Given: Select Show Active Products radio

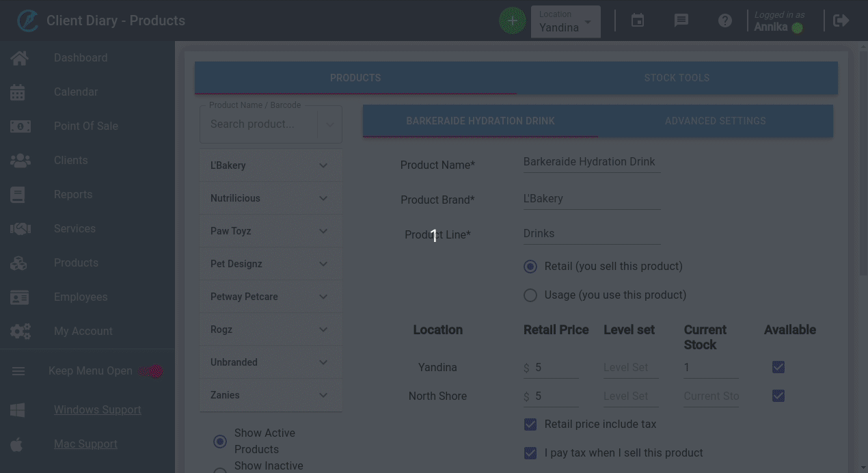Looking at the screenshot, I should click(x=220, y=442).
